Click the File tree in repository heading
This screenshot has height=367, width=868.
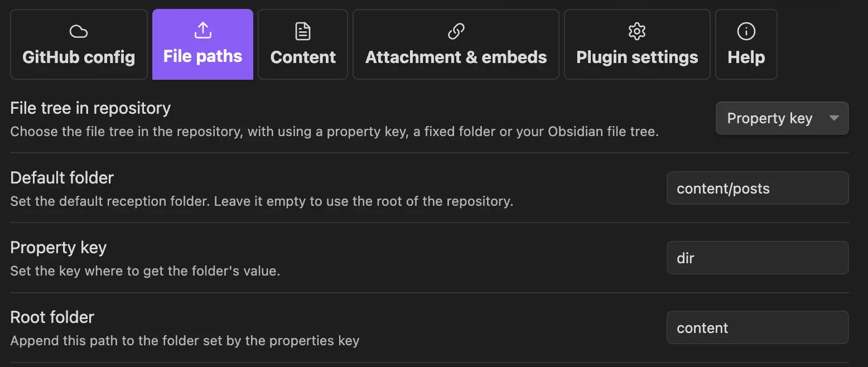[90, 108]
